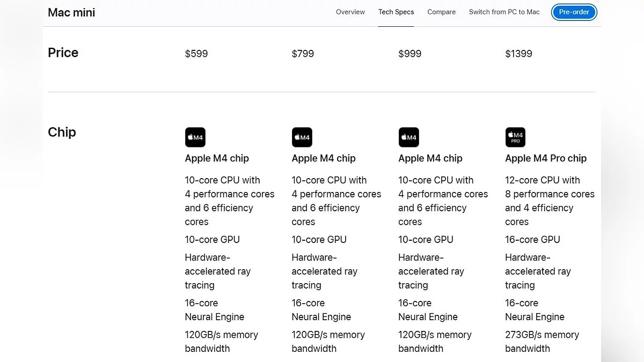The height and width of the screenshot is (362, 644).
Task: Select the Tech Specs tab
Action: point(396,12)
